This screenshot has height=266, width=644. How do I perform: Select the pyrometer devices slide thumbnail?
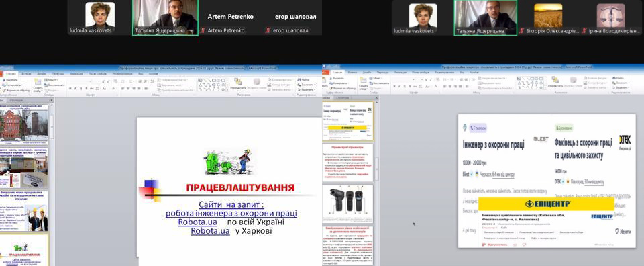(347, 204)
